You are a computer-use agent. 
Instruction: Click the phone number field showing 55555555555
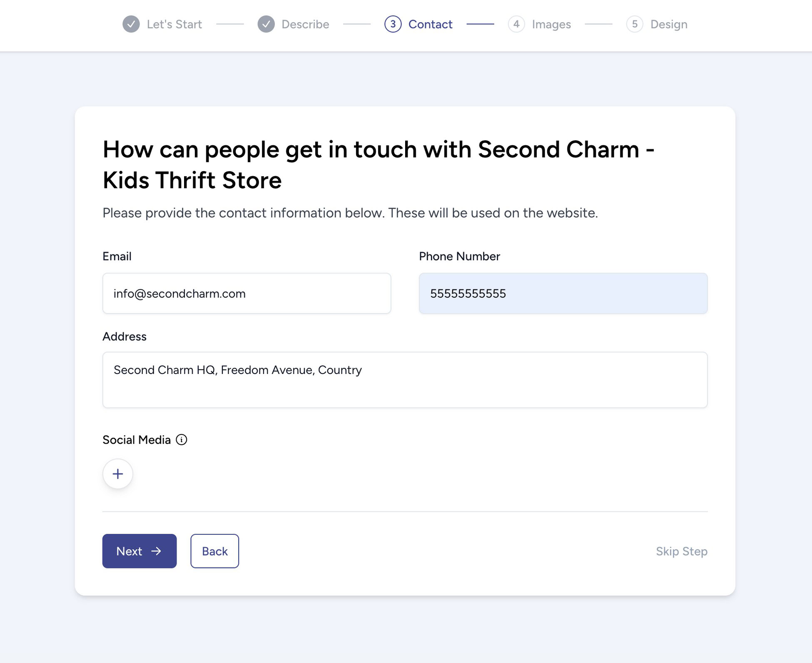pos(563,293)
